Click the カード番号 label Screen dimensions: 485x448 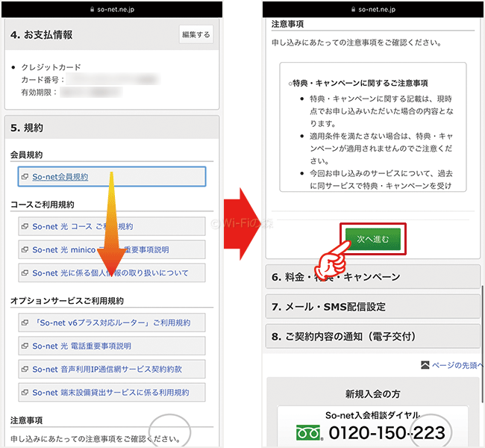[x=43, y=80]
